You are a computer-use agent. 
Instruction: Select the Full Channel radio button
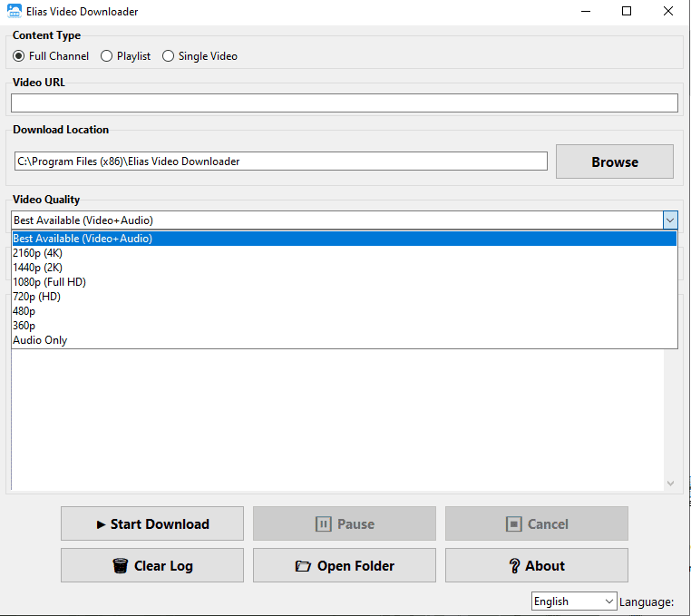click(x=18, y=56)
